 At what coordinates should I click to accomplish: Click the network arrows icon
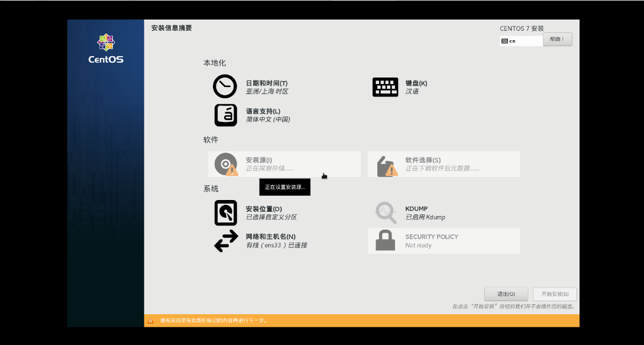pyautogui.click(x=226, y=241)
